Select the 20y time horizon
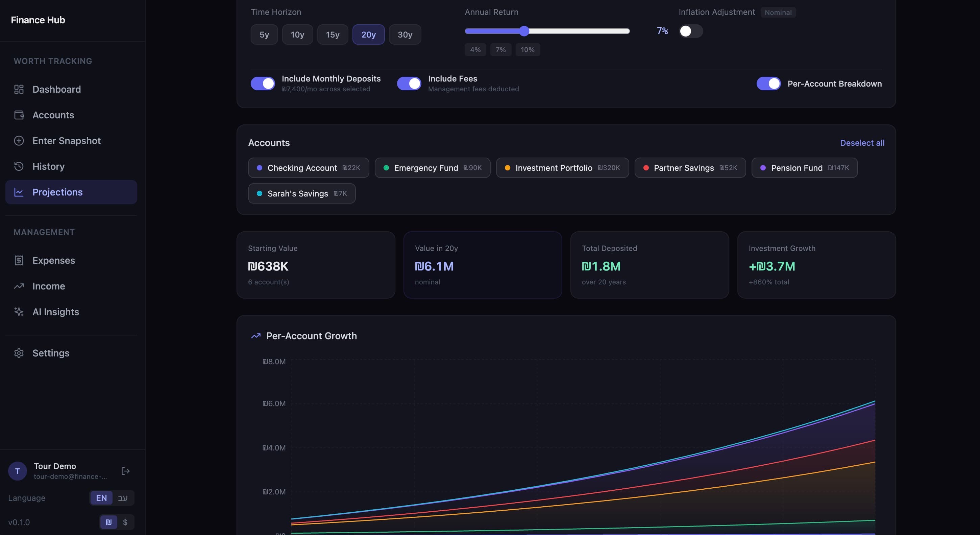Image resolution: width=980 pixels, height=535 pixels. pos(368,34)
